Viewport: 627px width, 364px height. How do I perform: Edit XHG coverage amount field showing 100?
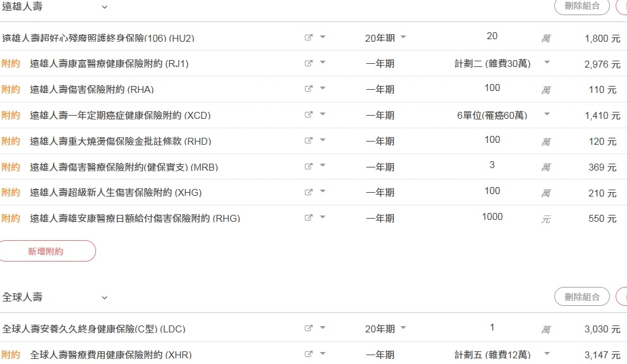point(492,191)
